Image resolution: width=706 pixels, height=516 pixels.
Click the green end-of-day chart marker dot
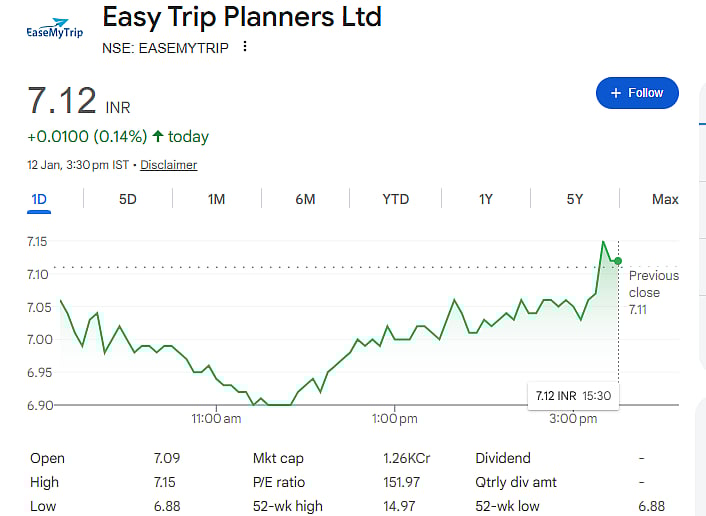(x=618, y=261)
